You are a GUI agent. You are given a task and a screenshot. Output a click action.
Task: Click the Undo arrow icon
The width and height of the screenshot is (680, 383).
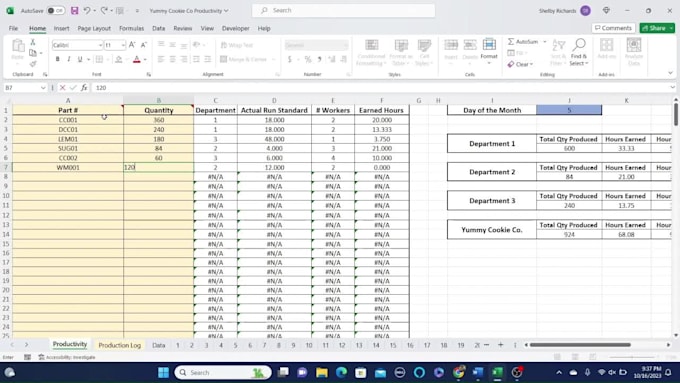coord(87,10)
